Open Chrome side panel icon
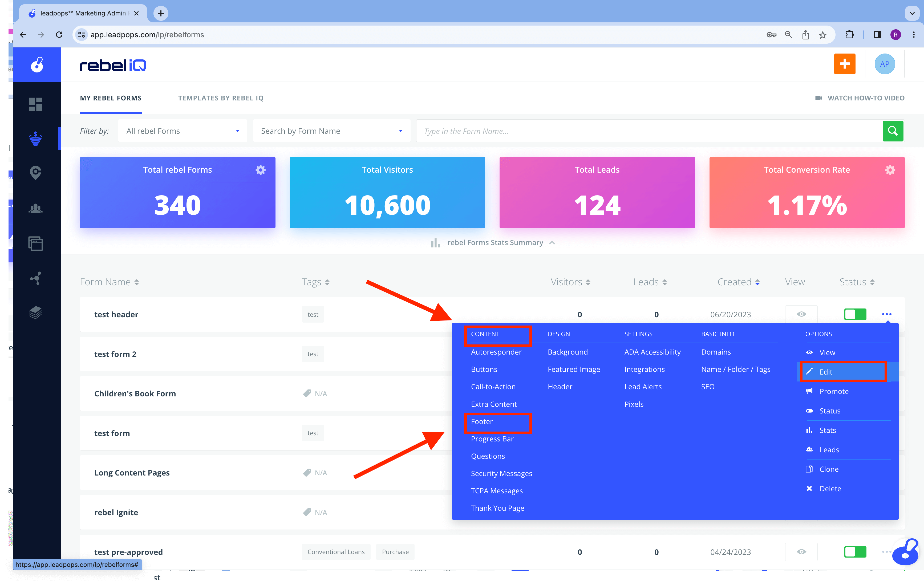 click(877, 35)
